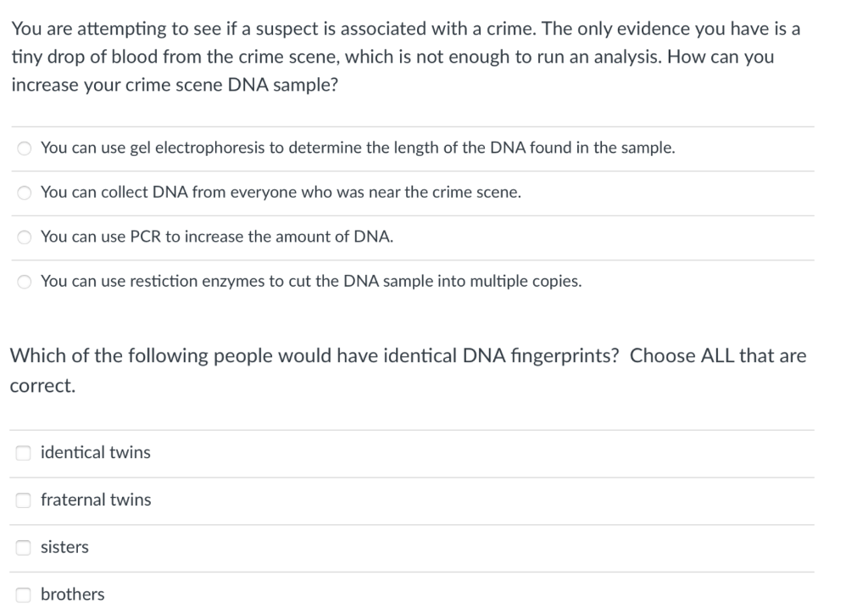Click the sisters answer label
This screenshot has width=868, height=609.
[64, 547]
